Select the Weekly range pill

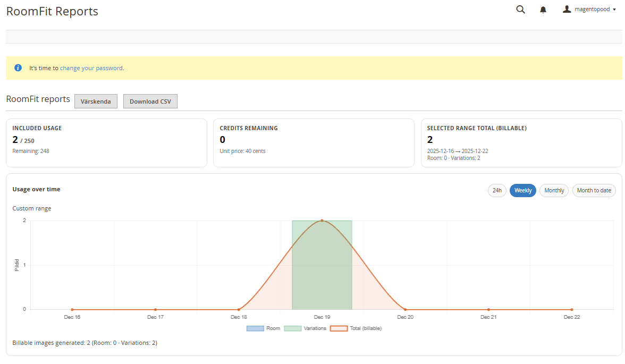(x=523, y=191)
